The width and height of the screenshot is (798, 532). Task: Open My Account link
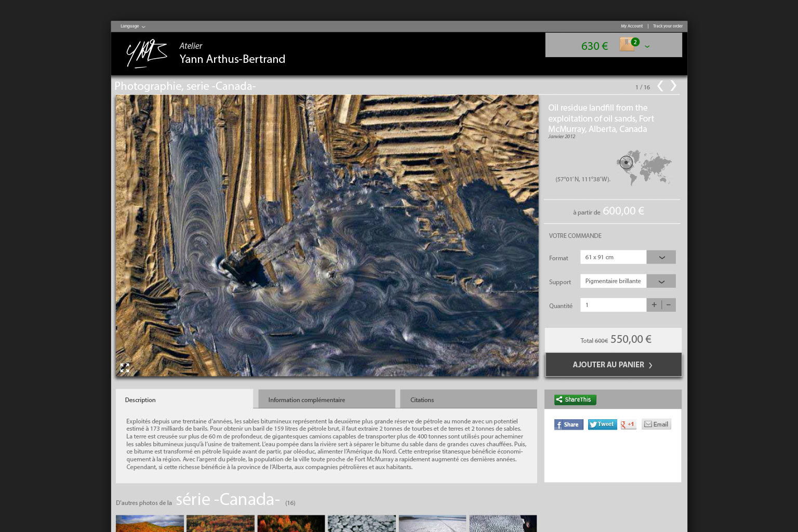tap(632, 26)
